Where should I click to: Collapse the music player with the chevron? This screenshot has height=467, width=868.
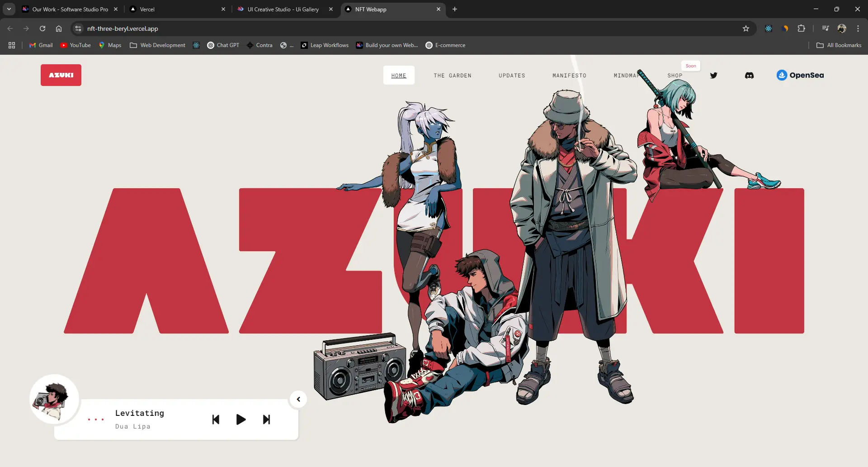[x=298, y=399]
